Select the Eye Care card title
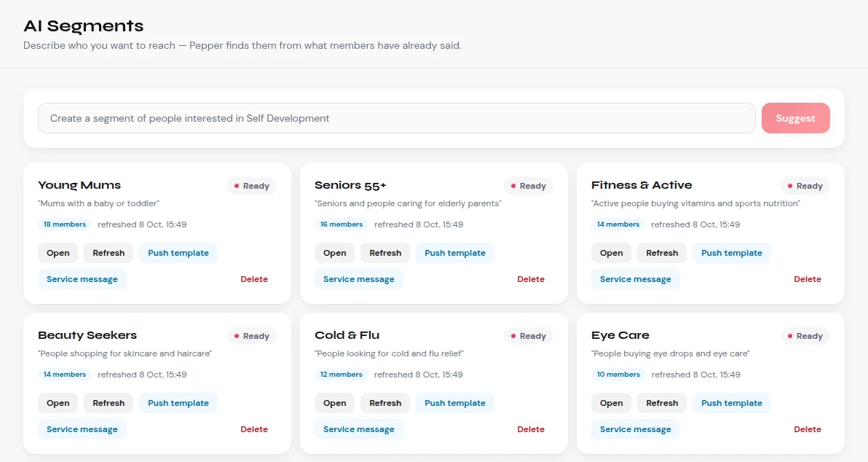The height and width of the screenshot is (462, 868). tap(620, 335)
